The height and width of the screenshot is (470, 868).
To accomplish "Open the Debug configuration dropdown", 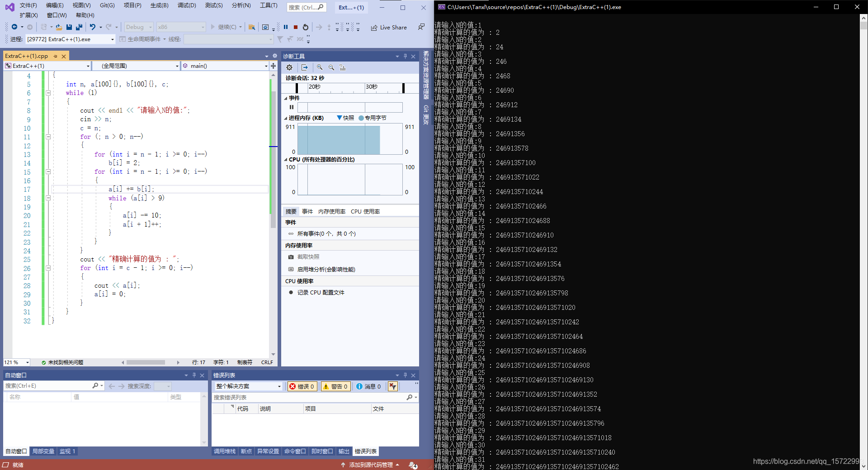I will tap(139, 27).
